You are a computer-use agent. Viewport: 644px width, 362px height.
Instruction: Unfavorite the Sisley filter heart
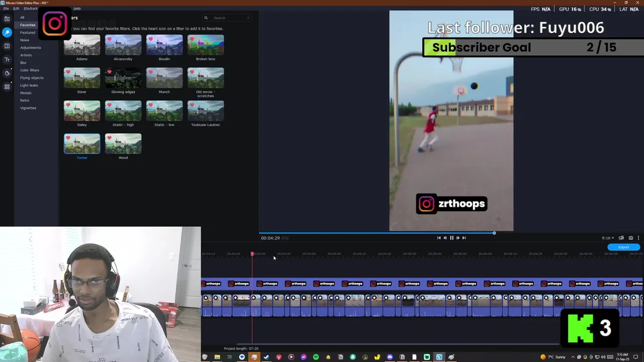coord(68,105)
